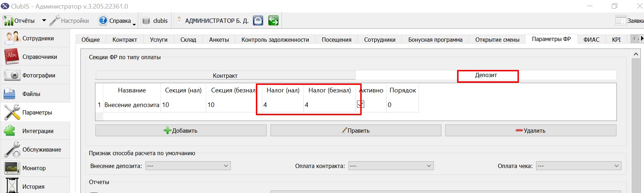Open Справочники with the Abc book icon
Screen dimensions: 644x193
click(x=35, y=57)
